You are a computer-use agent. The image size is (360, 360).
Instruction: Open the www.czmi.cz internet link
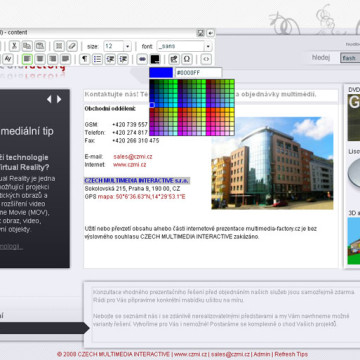(129, 164)
